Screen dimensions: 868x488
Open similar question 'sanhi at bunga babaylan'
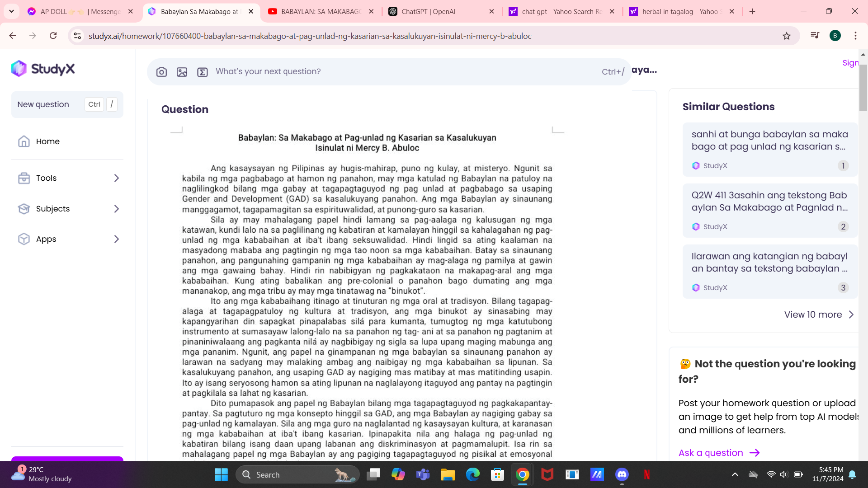coord(770,149)
